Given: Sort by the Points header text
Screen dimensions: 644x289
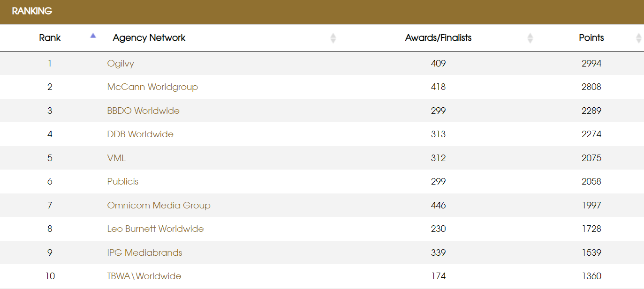Looking at the screenshot, I should (591, 38).
